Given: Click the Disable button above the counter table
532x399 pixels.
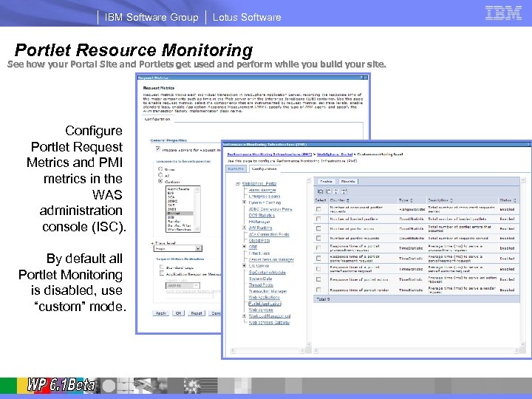Looking at the screenshot, I should coord(348,182).
